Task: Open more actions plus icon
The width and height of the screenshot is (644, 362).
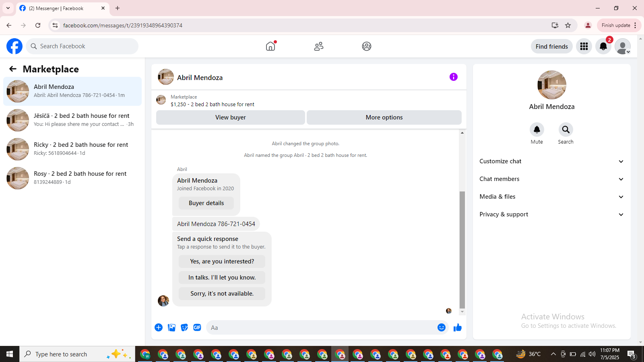Action: (159, 327)
